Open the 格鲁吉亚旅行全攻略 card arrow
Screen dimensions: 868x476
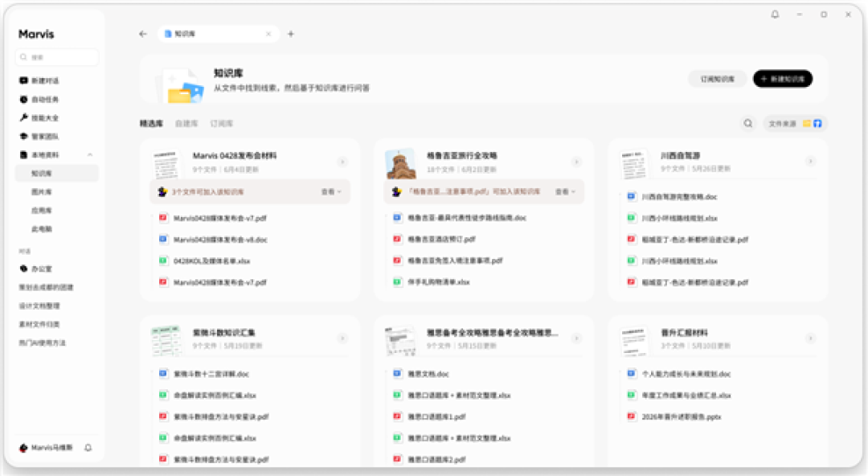click(x=576, y=162)
